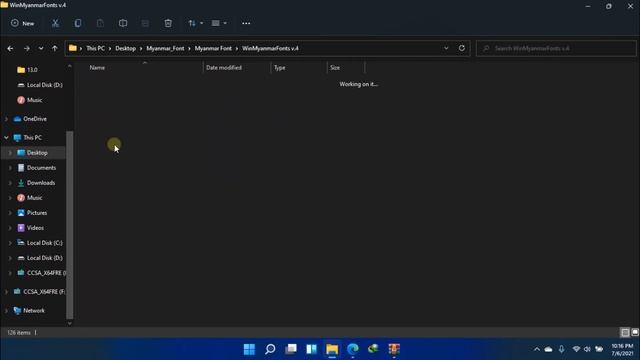Click the Paste clipboard icon
The width and height of the screenshot is (640, 360).
(100, 23)
